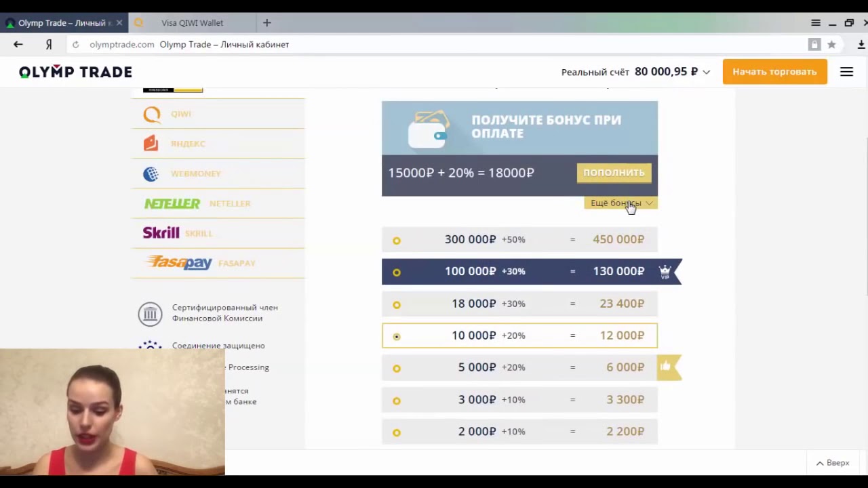Click the Yandex wallet icon
The image size is (868, 488).
(151, 143)
